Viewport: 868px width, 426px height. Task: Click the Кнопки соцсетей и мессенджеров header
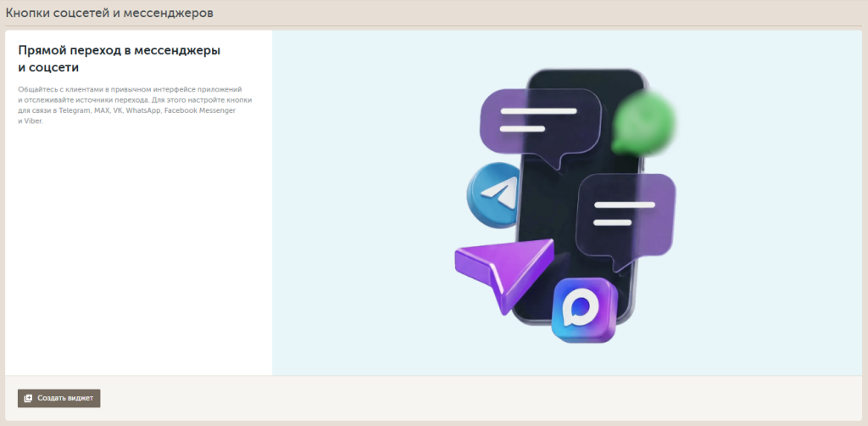[x=109, y=14]
